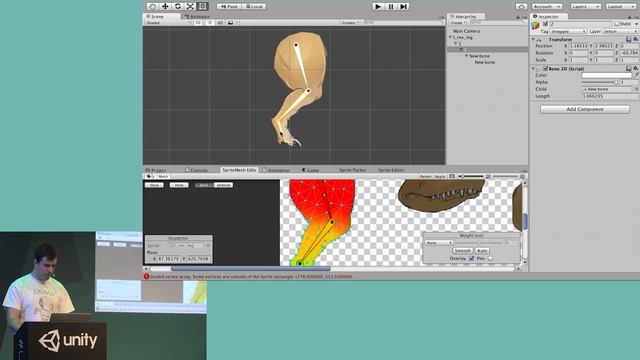The height and width of the screenshot is (360, 640).
Task: Switch to the Animation tab
Action: pyautogui.click(x=276, y=170)
